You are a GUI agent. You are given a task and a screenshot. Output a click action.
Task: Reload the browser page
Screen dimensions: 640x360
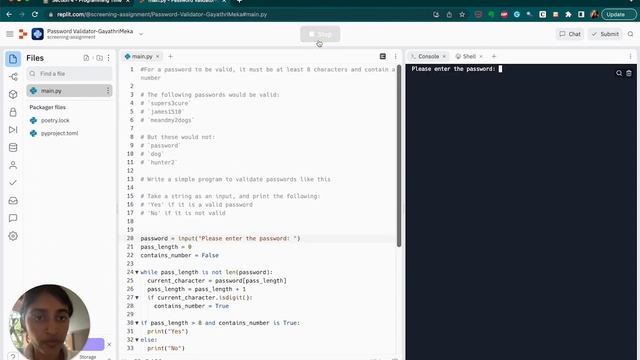click(x=35, y=14)
